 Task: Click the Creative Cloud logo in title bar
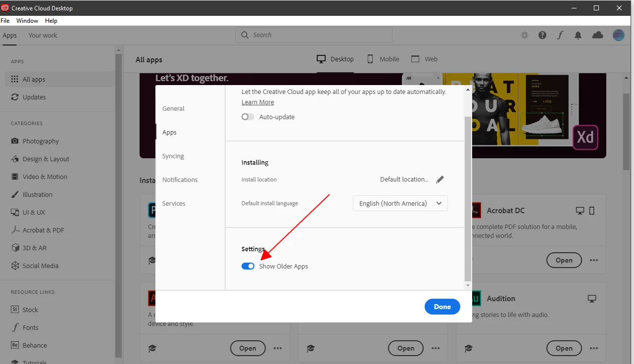pyautogui.click(x=5, y=8)
